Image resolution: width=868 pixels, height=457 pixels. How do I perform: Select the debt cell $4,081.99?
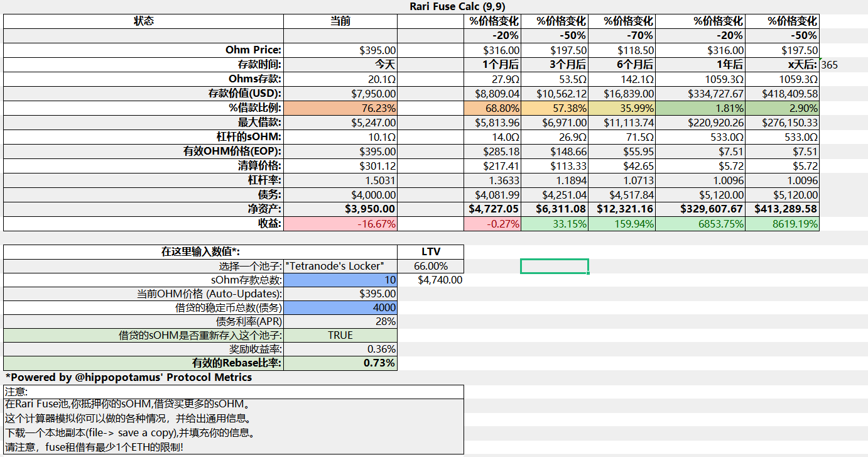[x=492, y=195]
